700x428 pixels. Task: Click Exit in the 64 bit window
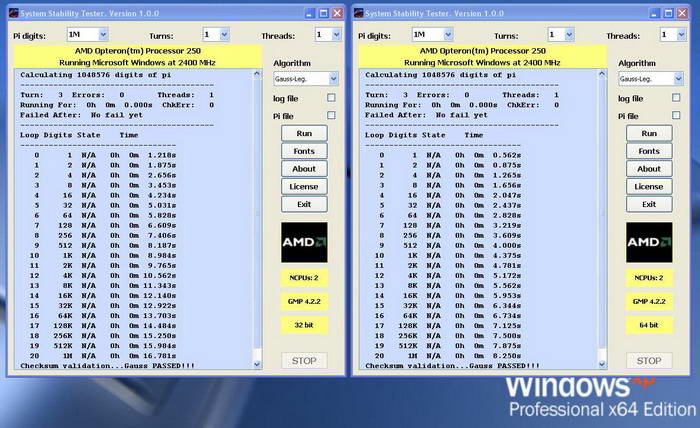(x=649, y=204)
